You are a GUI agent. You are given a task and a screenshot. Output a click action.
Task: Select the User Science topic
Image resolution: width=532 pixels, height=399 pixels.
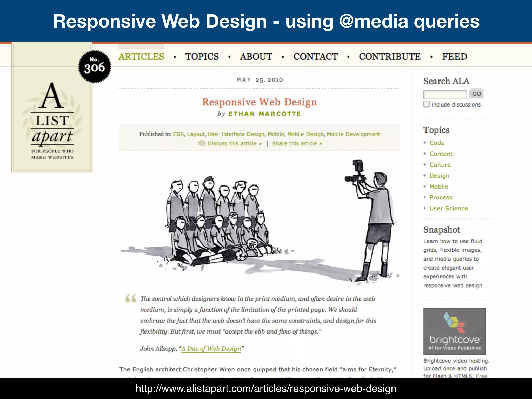pyautogui.click(x=448, y=208)
